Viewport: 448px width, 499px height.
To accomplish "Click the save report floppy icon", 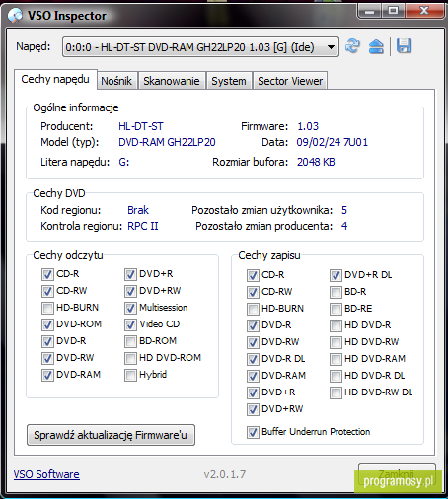I will [404, 45].
